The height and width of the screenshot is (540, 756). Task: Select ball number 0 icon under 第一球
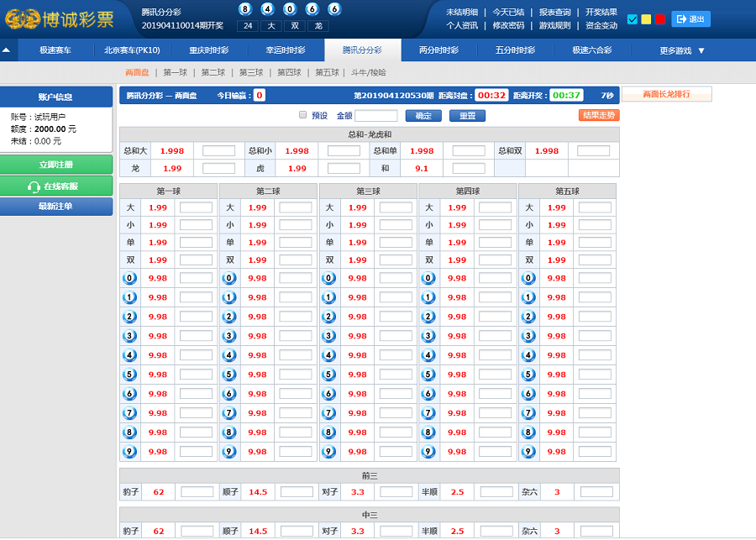pyautogui.click(x=130, y=279)
